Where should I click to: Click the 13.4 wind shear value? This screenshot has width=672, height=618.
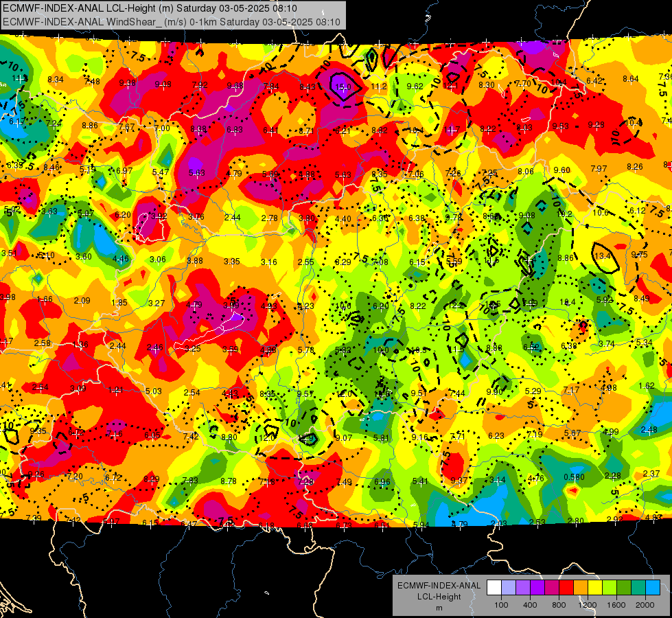coord(603,256)
